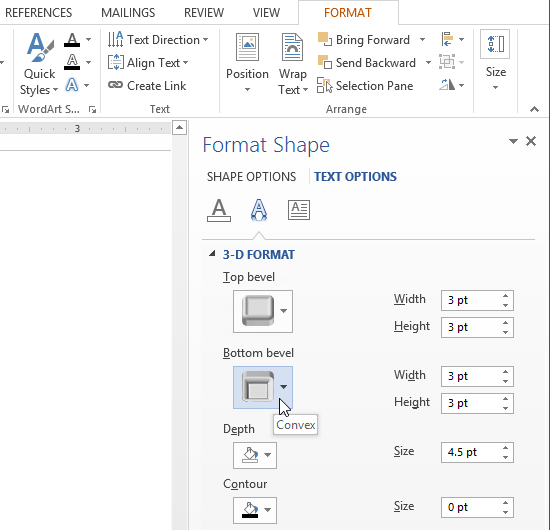Open the Text Fill dropdown arrow
Viewport: 550px width, 530px height.
[x=89, y=40]
